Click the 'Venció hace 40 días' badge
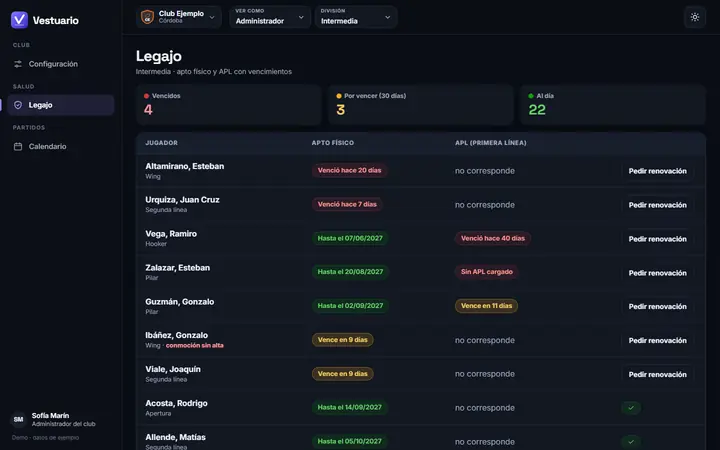720x450 pixels. (493, 238)
